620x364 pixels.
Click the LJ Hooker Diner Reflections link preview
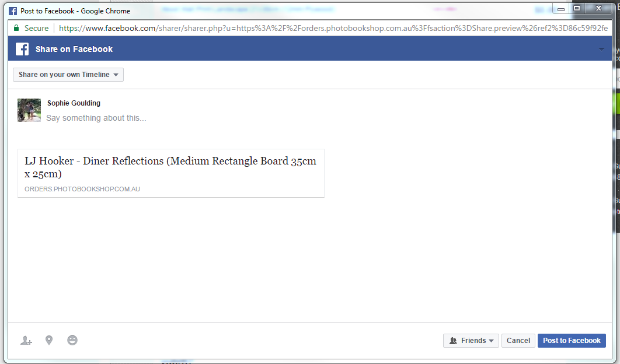[171, 173]
